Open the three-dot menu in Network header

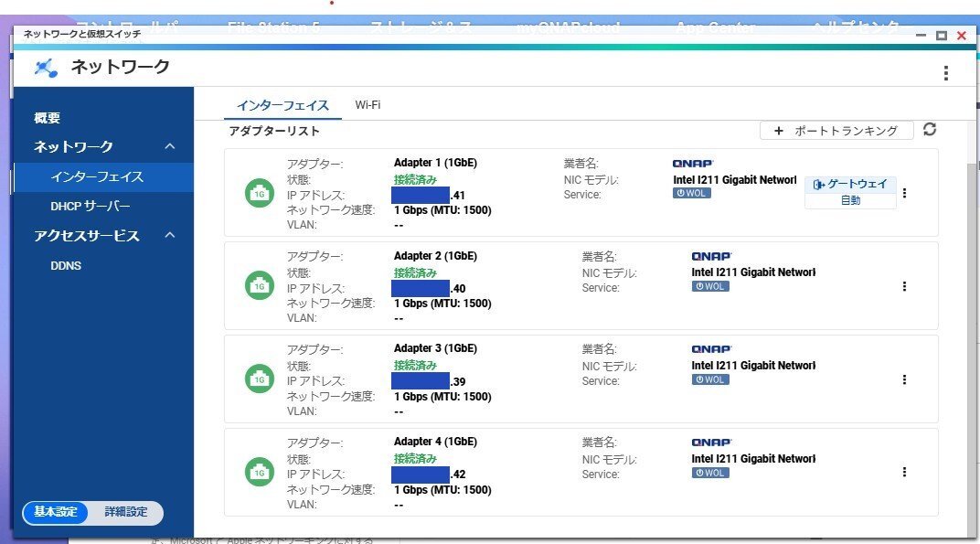[945, 73]
